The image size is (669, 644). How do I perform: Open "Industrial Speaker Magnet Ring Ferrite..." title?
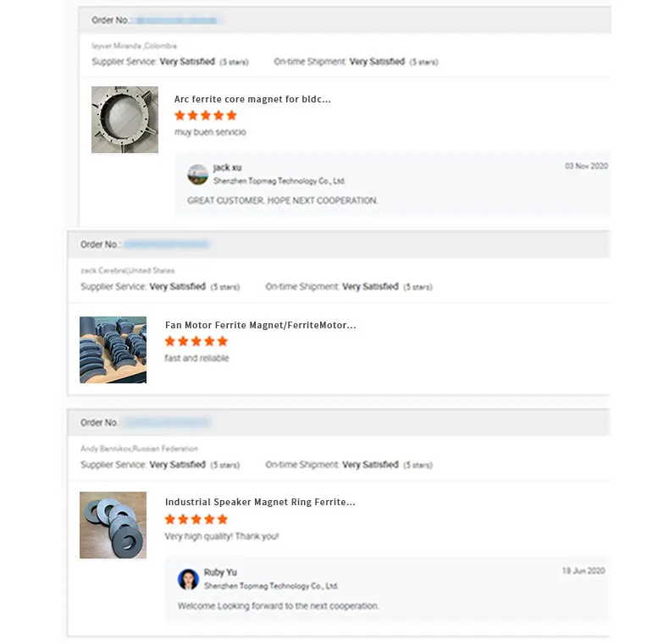(x=260, y=502)
